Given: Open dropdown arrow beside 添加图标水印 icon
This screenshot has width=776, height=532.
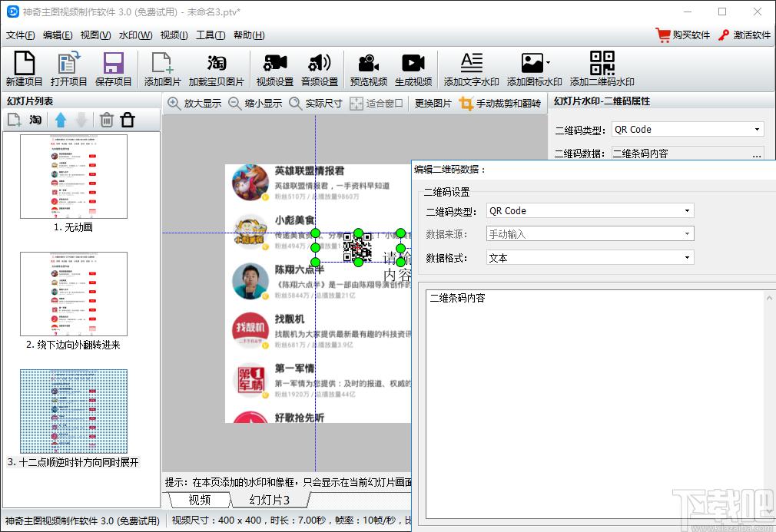Looking at the screenshot, I should 548,63.
